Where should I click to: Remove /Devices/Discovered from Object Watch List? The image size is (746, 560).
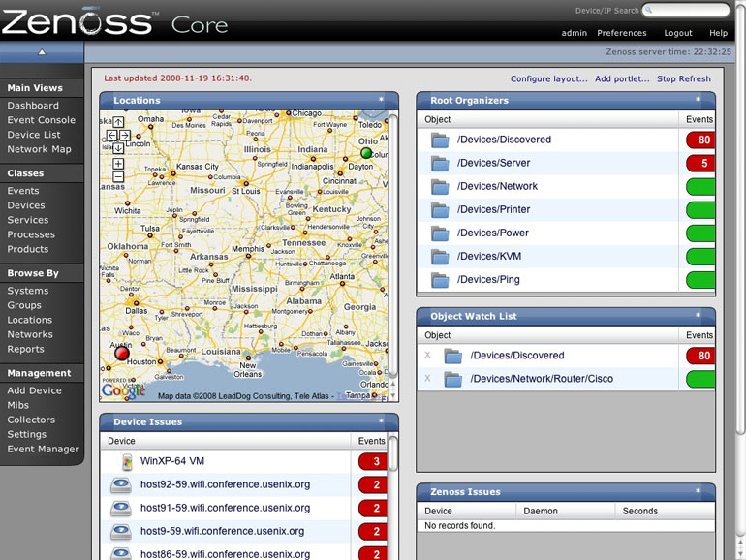coord(427,355)
